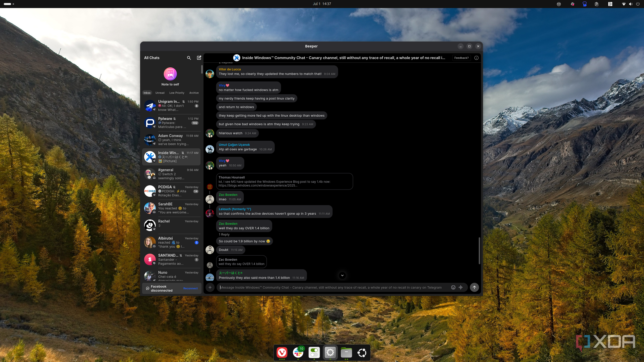The width and height of the screenshot is (644, 362).
Task: Open Vivaldi browser from the dock
Action: click(x=282, y=352)
